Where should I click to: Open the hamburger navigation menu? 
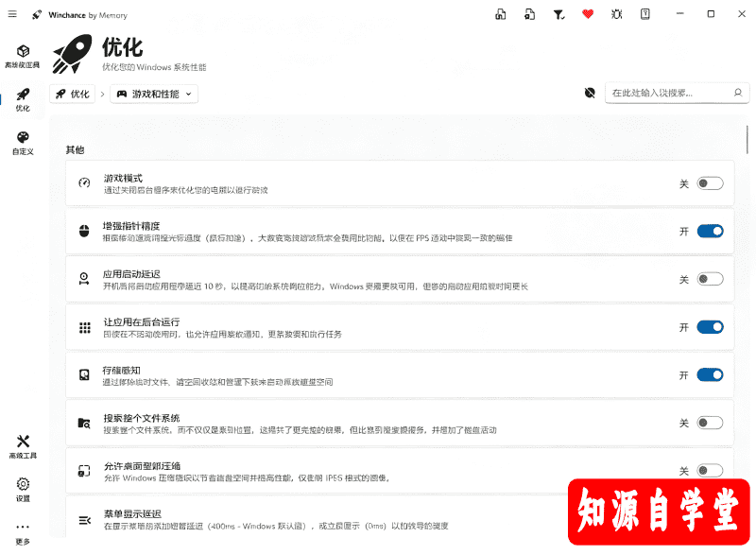[x=12, y=14]
